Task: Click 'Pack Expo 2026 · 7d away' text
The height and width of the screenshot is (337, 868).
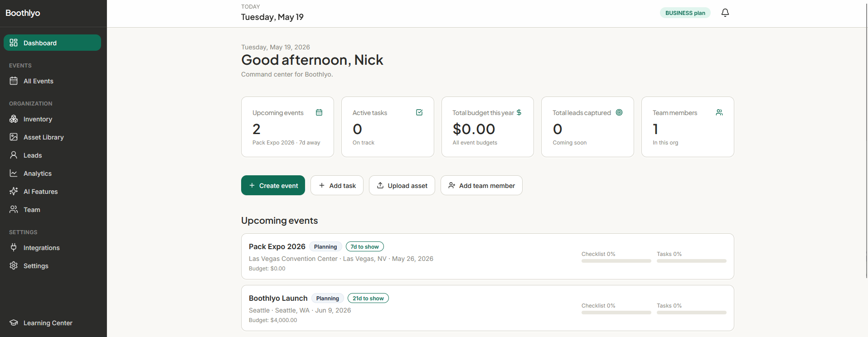Action: [x=286, y=142]
